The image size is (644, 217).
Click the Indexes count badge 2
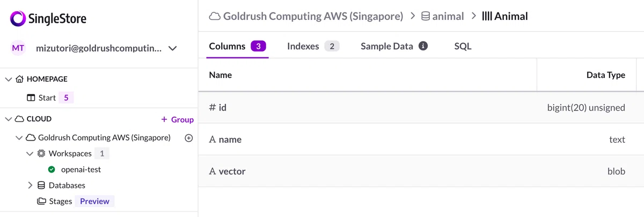[332, 46]
